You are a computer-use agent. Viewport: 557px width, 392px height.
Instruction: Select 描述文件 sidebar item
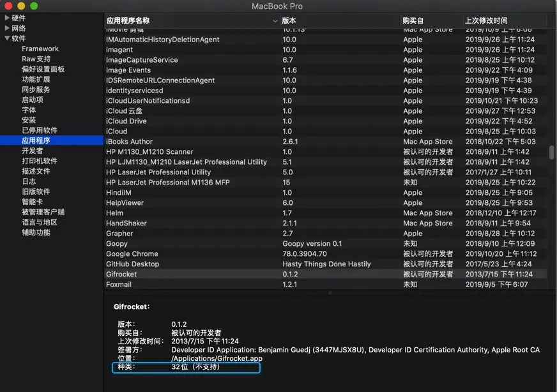(36, 171)
